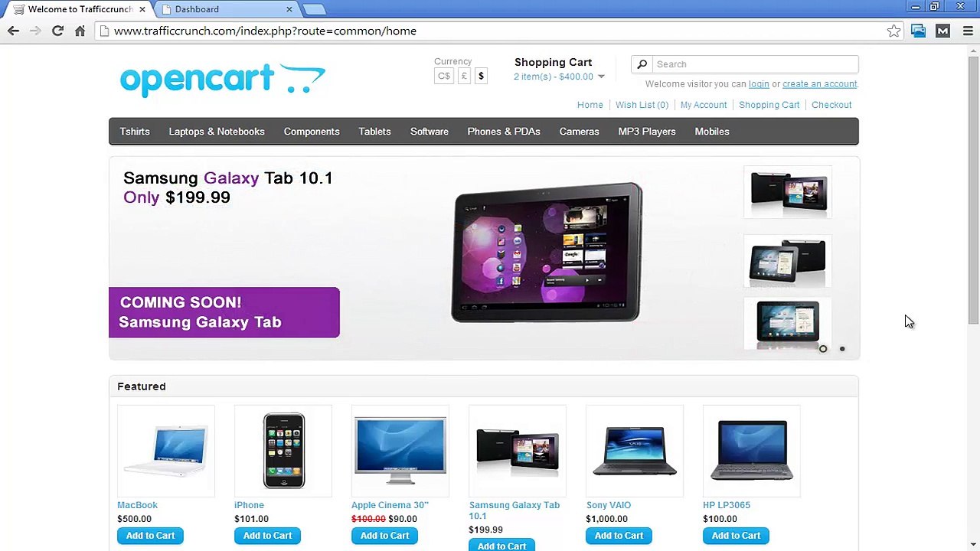
Task: Add Samsung Galaxy Tab 10.1 to cart
Action: [501, 546]
